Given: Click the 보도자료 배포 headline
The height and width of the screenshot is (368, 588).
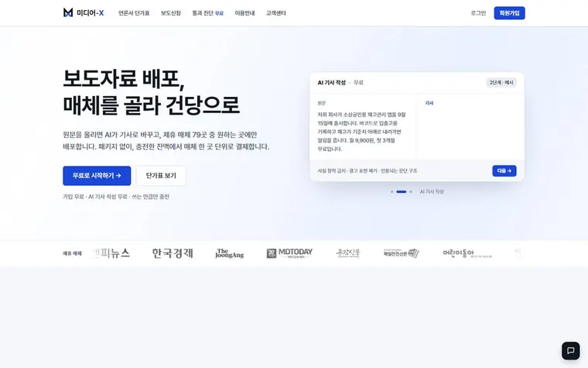Looking at the screenshot, I should (124, 79).
